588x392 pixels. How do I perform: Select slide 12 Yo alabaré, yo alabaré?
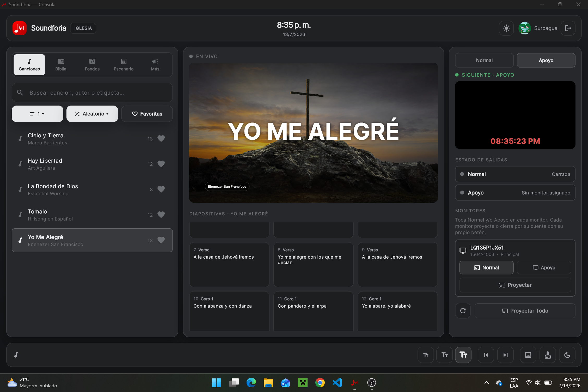pos(398,311)
